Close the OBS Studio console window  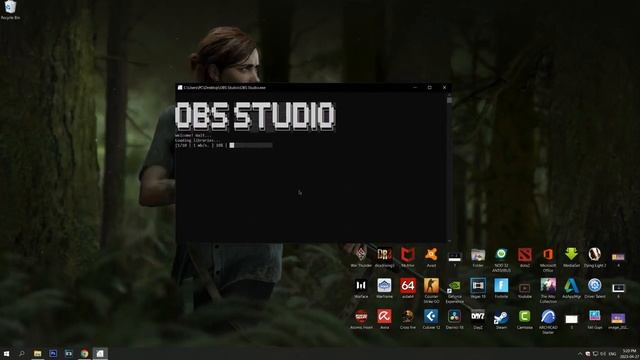444,87
